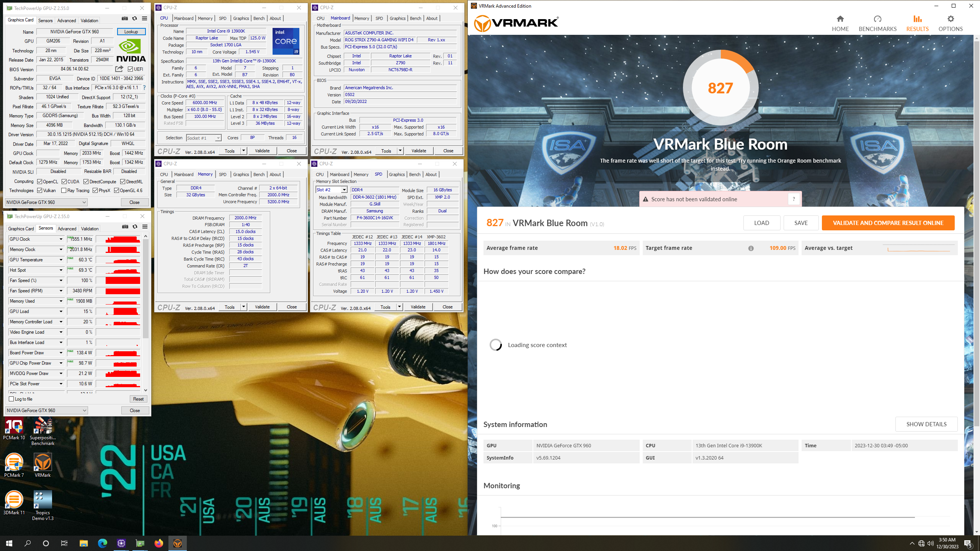Image resolution: width=980 pixels, height=551 pixels.
Task: Open Firefox from taskbar
Action: [158, 543]
